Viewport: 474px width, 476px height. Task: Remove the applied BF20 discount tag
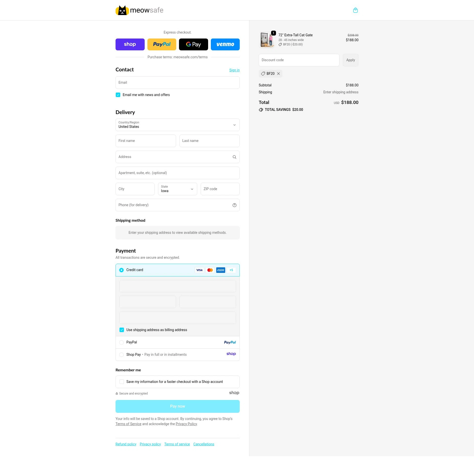click(x=278, y=74)
